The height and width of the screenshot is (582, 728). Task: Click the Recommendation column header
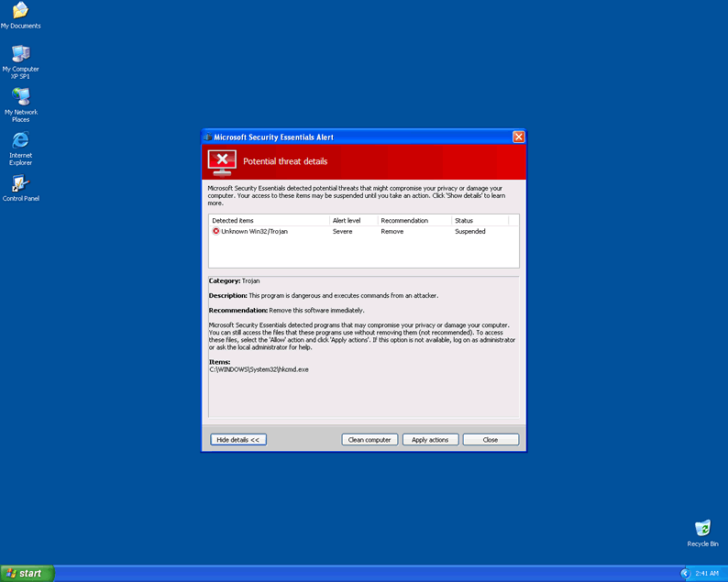pyautogui.click(x=414, y=221)
